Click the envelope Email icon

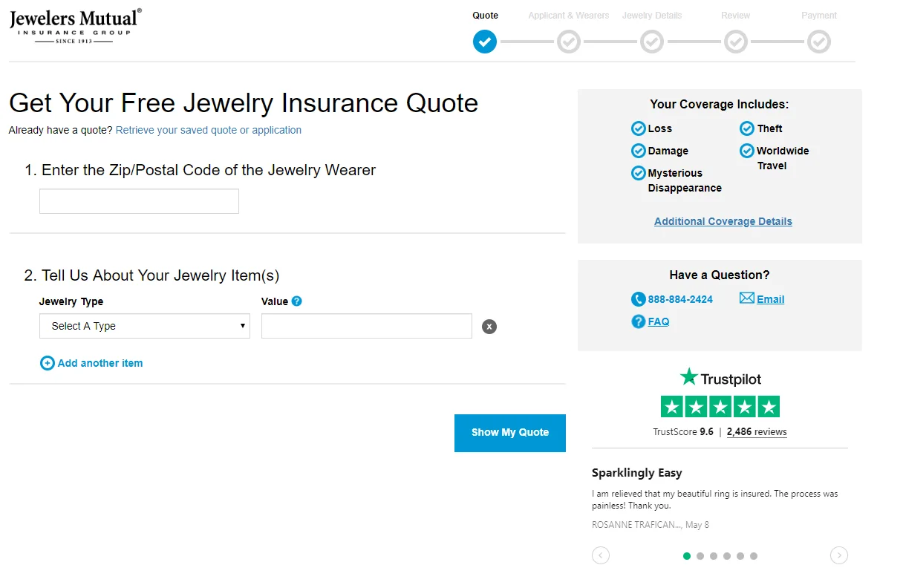point(747,298)
